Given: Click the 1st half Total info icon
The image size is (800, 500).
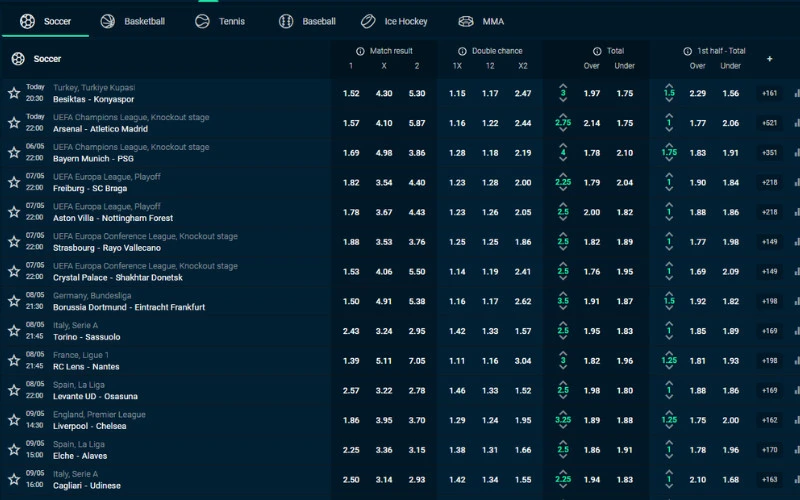Looking at the screenshot, I should (687, 51).
